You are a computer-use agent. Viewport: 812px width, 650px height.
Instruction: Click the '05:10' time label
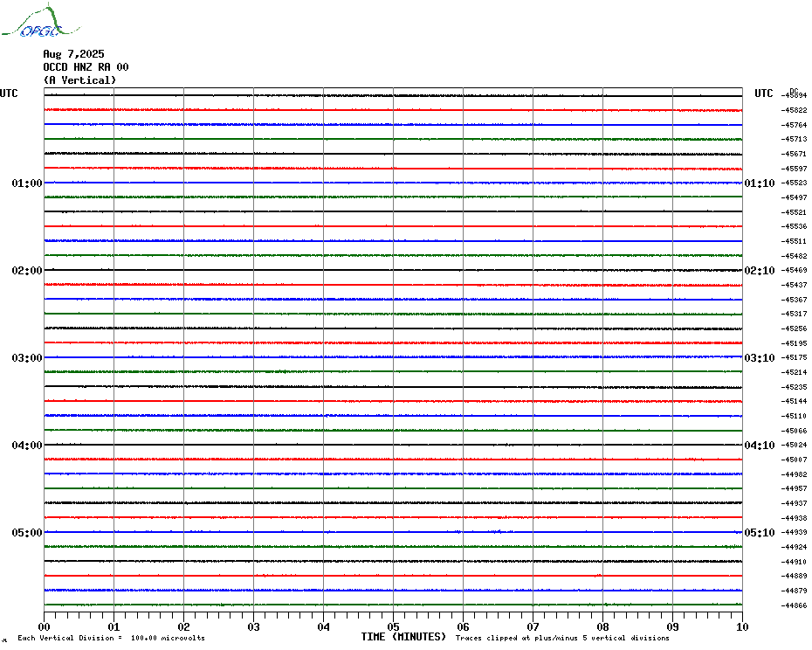[760, 533]
